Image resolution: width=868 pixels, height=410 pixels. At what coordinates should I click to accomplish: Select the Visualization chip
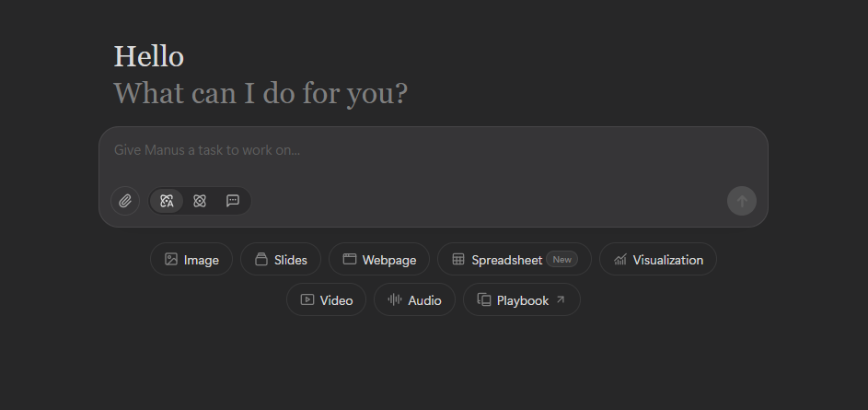(658, 259)
